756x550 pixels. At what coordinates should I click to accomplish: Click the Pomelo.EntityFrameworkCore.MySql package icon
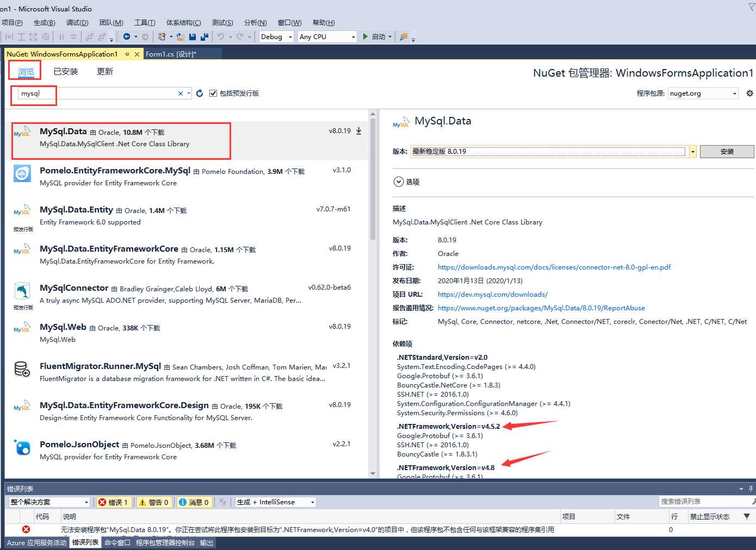click(22, 174)
